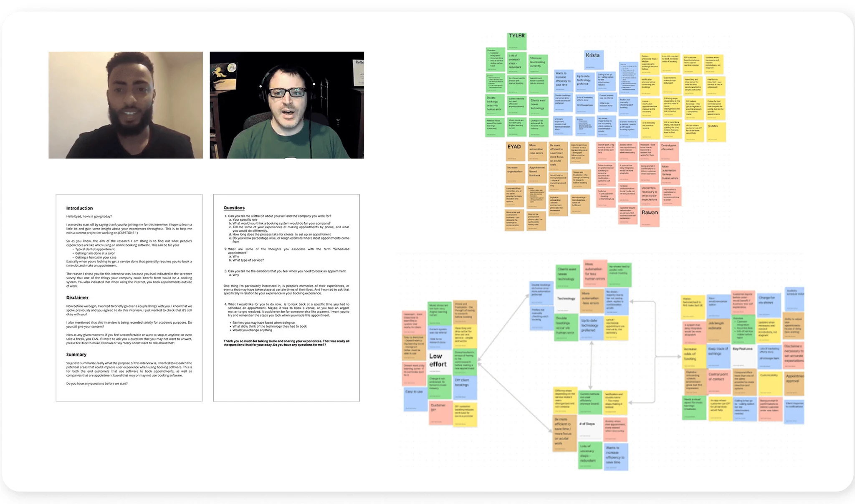The height and width of the screenshot is (504, 855).
Task: Click "Hello Eyad, how's it going today?" line
Action: [x=89, y=217]
